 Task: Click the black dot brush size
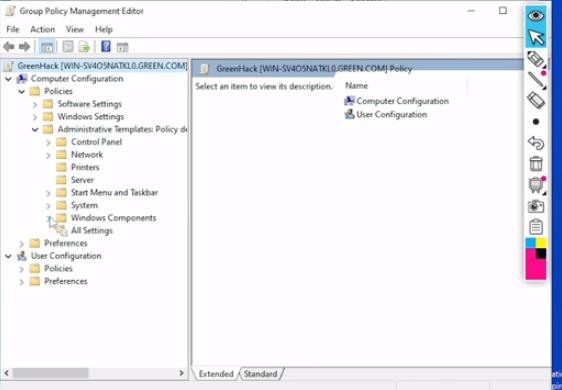(536, 122)
